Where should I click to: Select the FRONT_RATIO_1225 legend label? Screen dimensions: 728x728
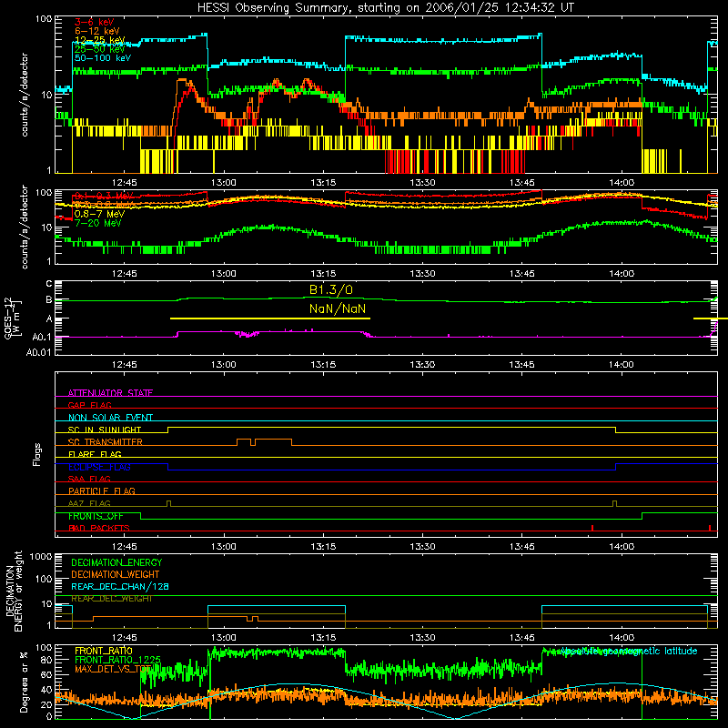117,660
